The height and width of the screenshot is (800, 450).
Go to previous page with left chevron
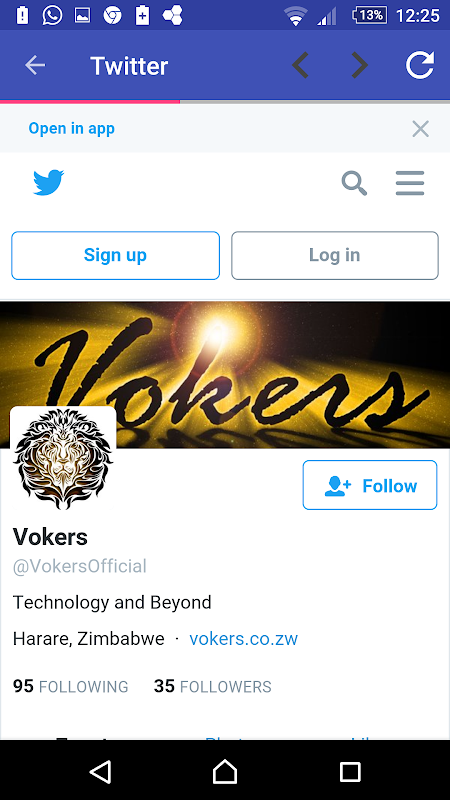(x=301, y=65)
